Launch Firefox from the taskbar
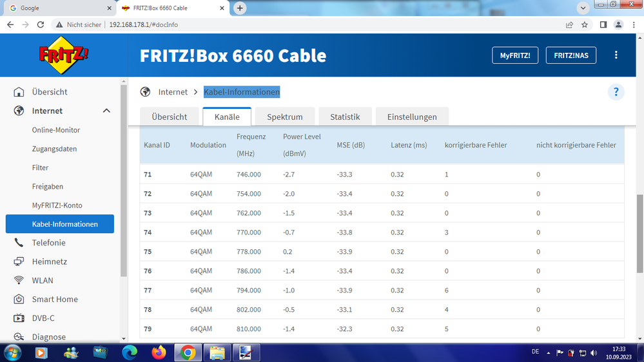The width and height of the screenshot is (644, 362). tap(159, 352)
